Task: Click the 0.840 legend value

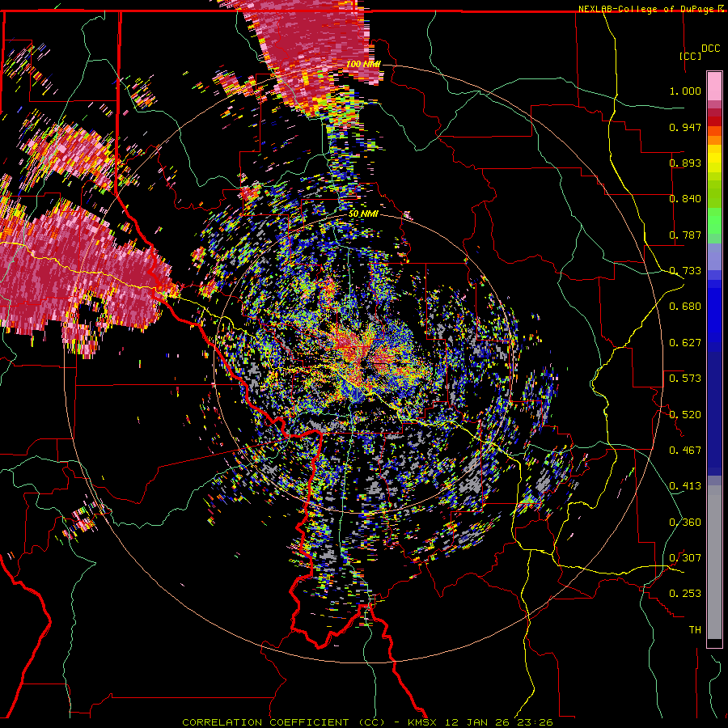Action: [x=685, y=199]
